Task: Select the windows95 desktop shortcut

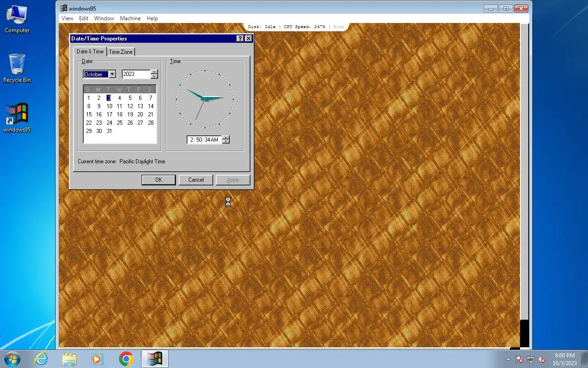Action: (x=17, y=118)
